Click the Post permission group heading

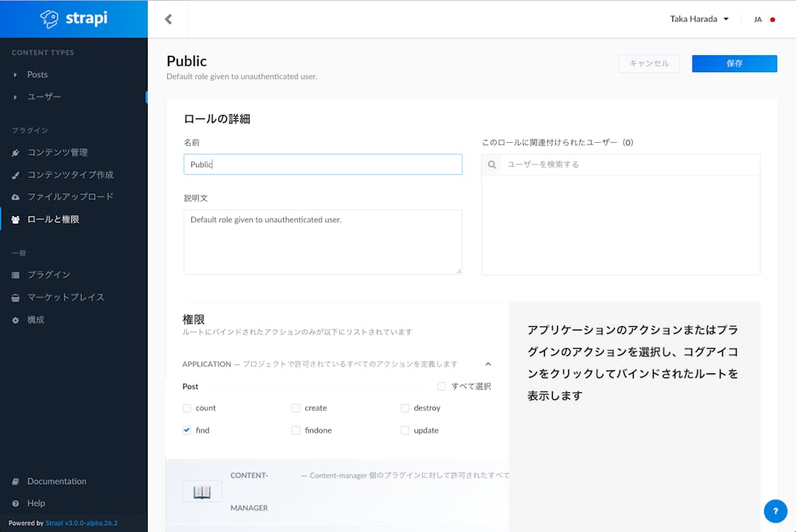190,387
